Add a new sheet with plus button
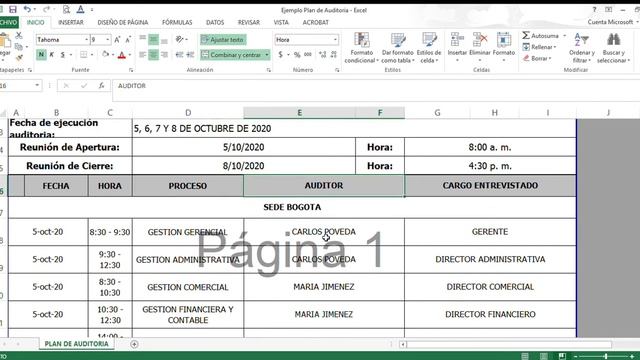This screenshot has height=360, width=640. pyautogui.click(x=134, y=344)
